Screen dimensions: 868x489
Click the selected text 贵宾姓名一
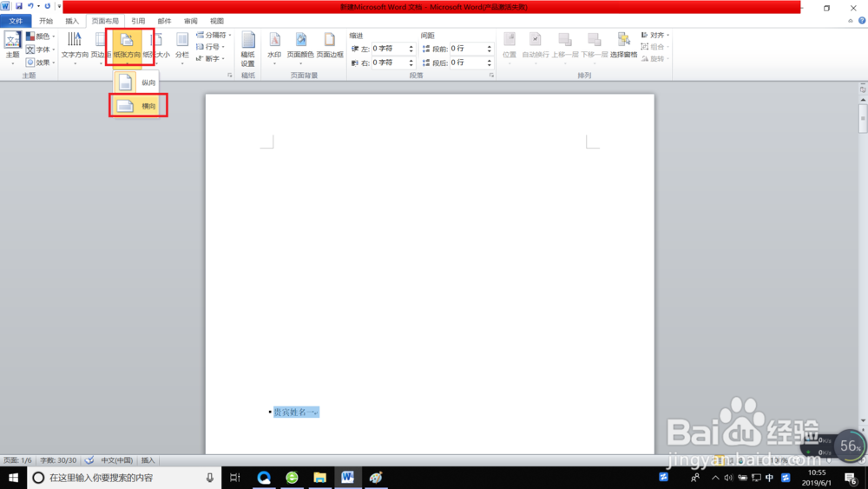click(296, 412)
